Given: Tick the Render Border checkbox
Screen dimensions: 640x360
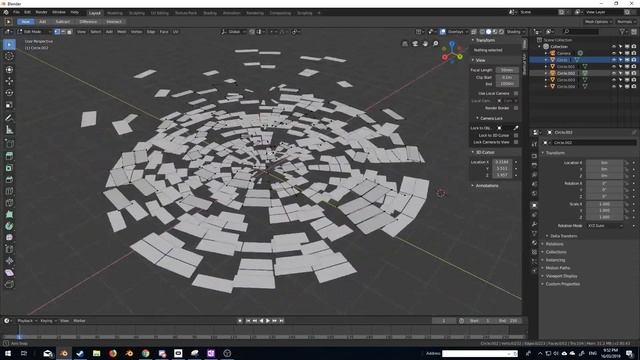Looking at the screenshot, I should coord(516,108).
